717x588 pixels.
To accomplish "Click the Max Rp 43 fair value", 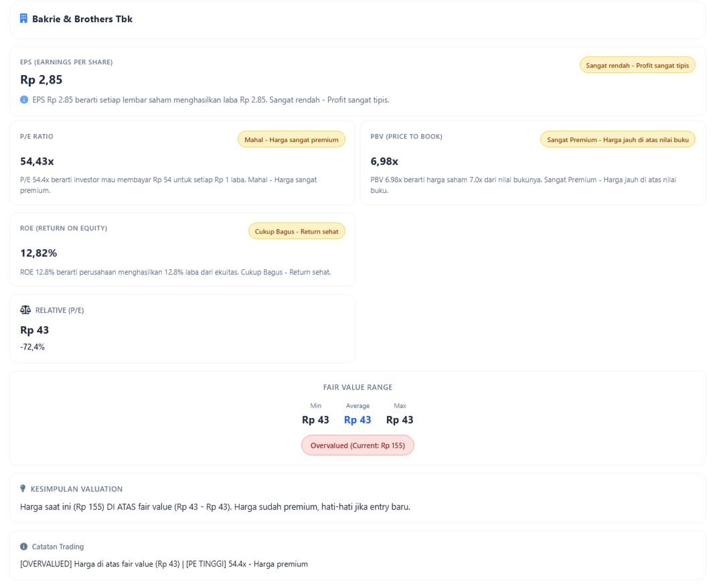I will click(400, 420).
